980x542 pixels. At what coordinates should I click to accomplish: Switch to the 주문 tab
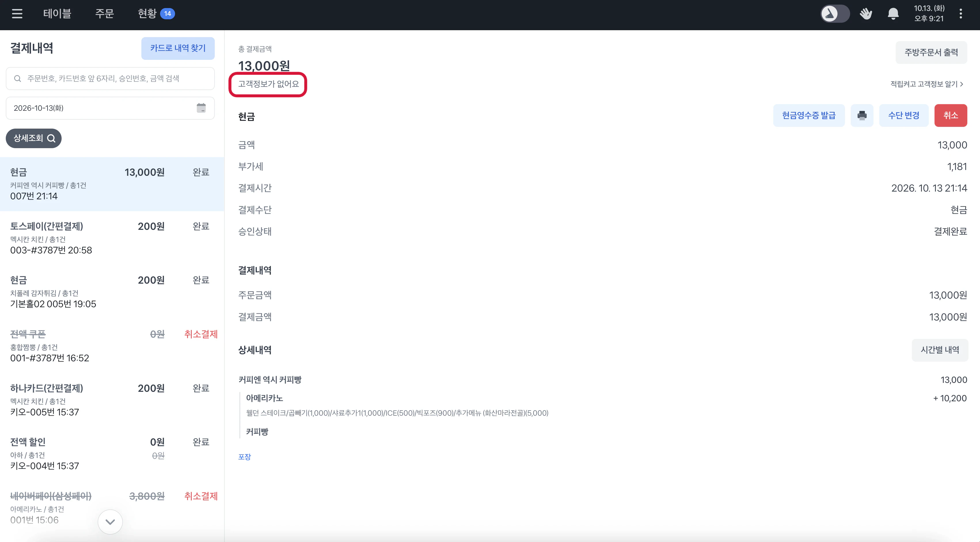pyautogui.click(x=105, y=14)
